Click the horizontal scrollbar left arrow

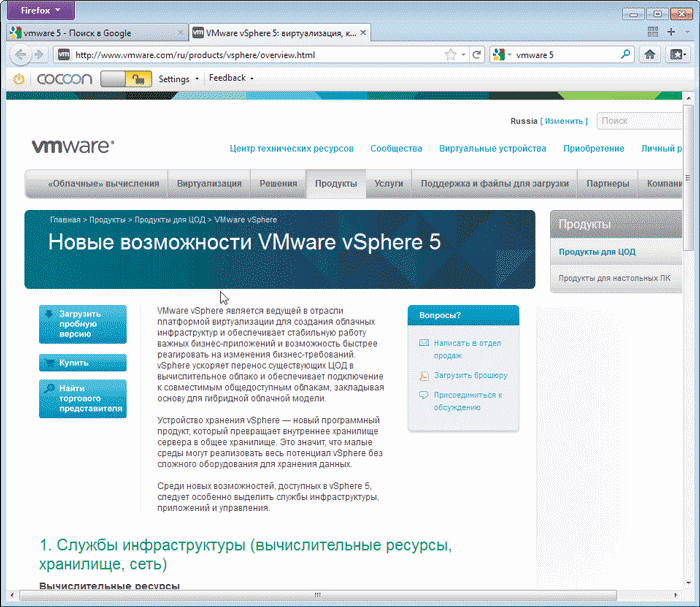click(12, 595)
